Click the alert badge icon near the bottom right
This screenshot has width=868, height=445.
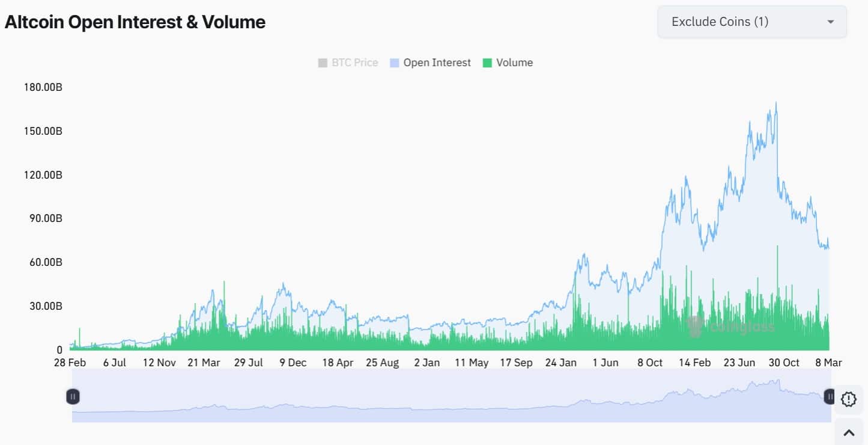click(848, 399)
